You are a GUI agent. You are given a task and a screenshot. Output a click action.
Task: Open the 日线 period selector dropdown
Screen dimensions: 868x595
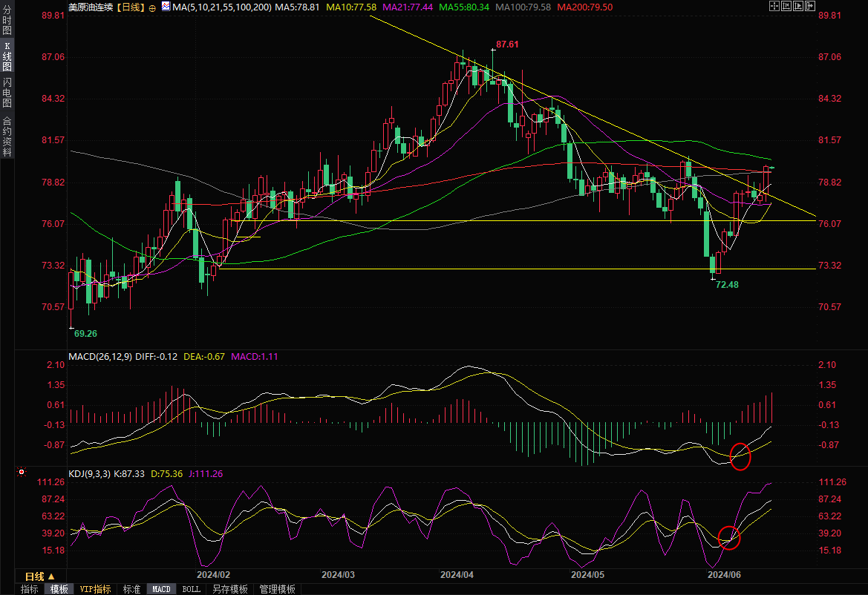coord(39,576)
